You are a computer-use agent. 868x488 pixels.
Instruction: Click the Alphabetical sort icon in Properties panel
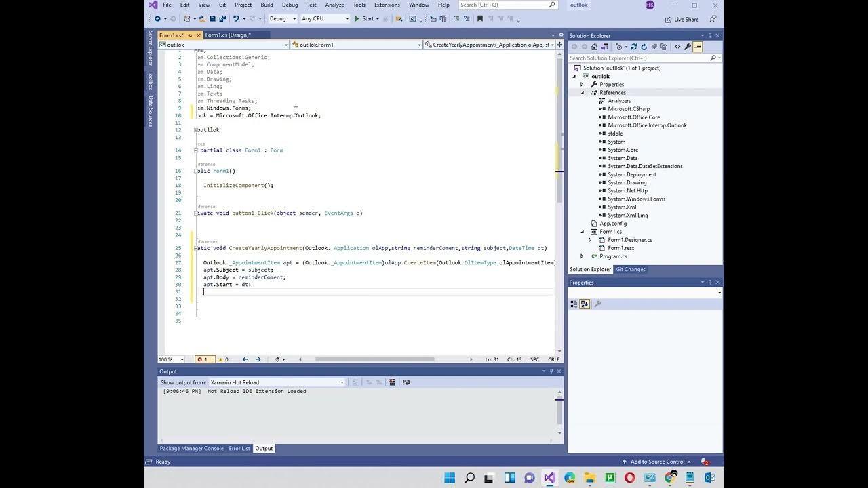coord(585,304)
